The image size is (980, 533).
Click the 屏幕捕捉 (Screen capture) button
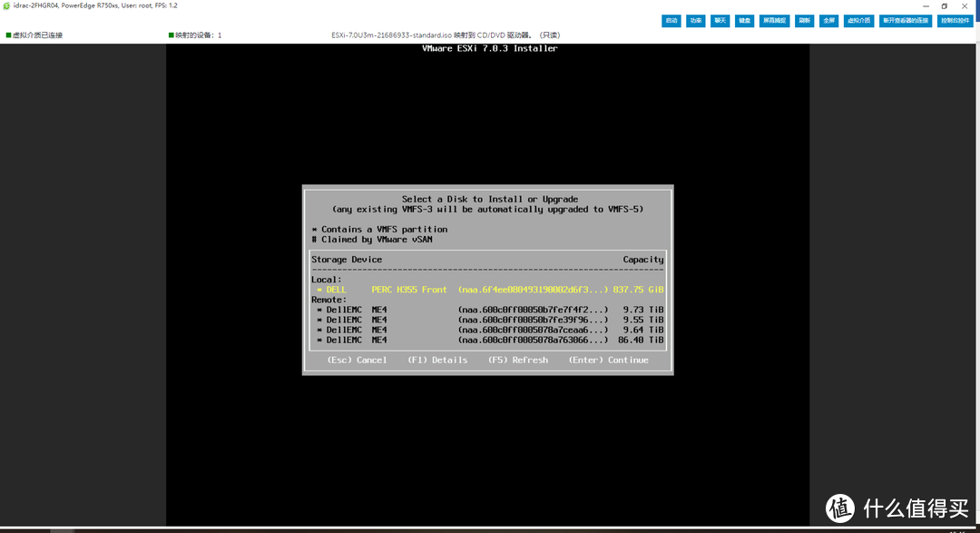(x=774, y=21)
